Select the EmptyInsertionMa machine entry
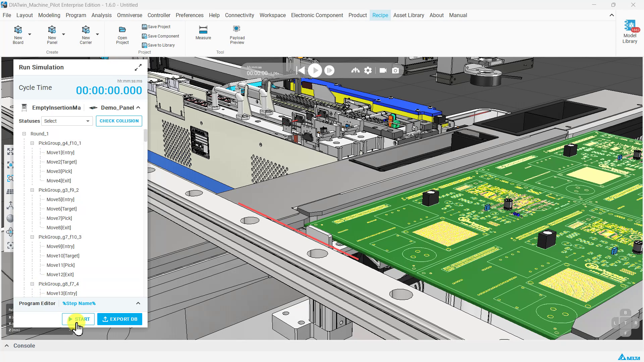The width and height of the screenshot is (644, 362). pos(51,108)
